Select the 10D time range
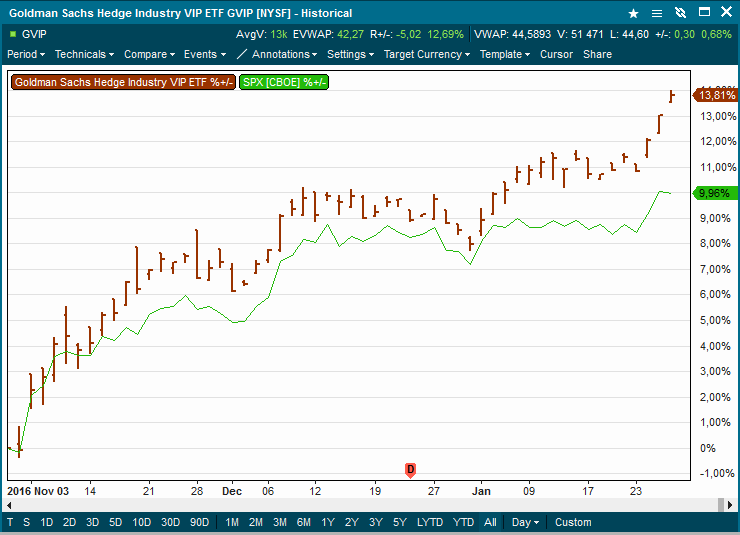This screenshot has width=740, height=535. 142,522
